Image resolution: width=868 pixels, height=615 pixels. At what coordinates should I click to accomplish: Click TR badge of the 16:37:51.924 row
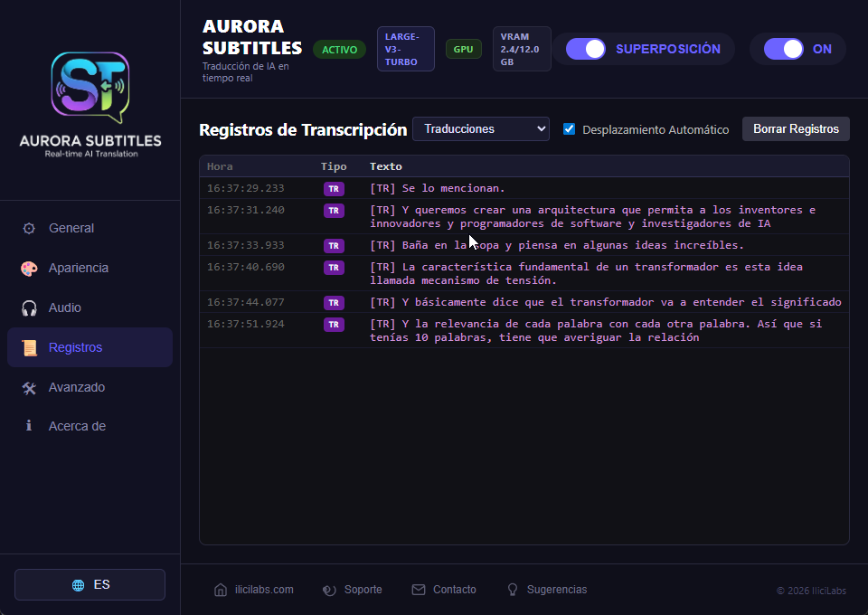click(x=334, y=325)
